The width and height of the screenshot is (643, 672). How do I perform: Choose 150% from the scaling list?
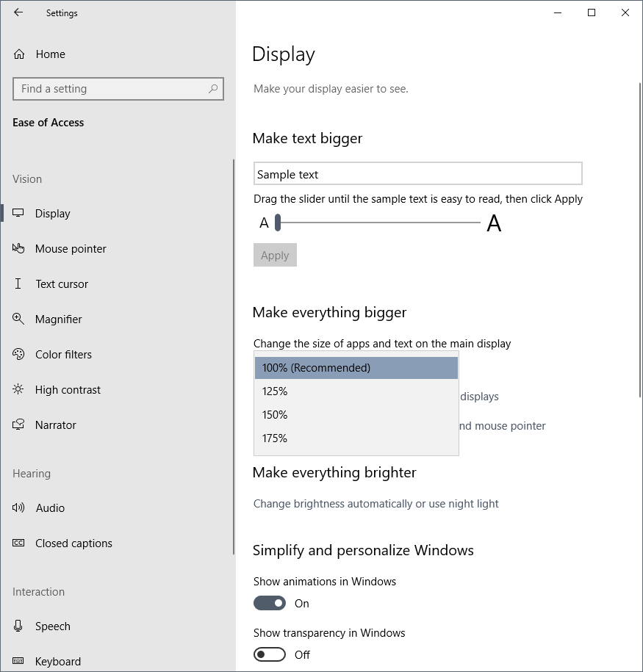[356, 415]
